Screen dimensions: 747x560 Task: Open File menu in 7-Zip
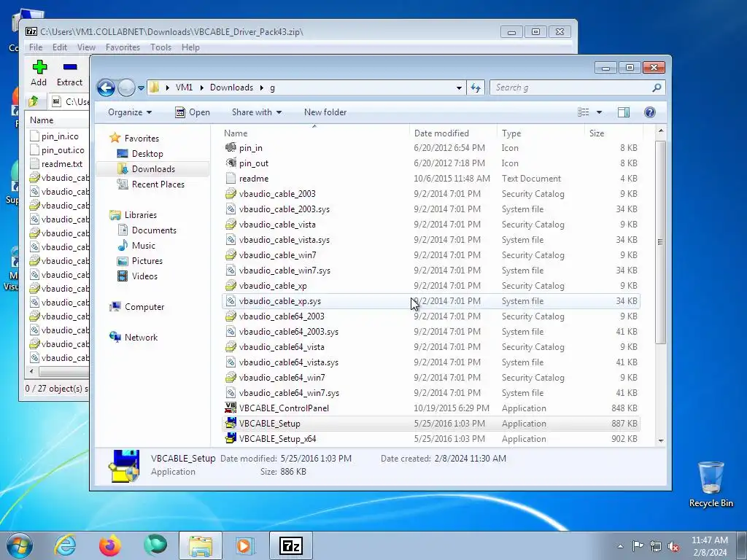coord(36,47)
